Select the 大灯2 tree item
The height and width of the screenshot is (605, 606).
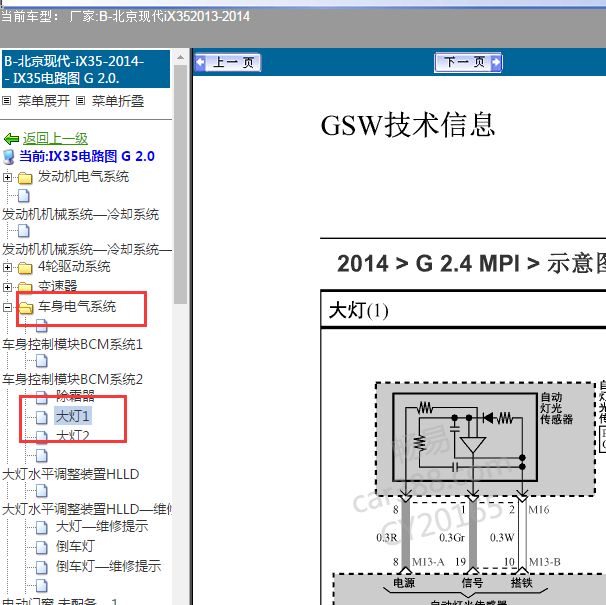tap(73, 436)
